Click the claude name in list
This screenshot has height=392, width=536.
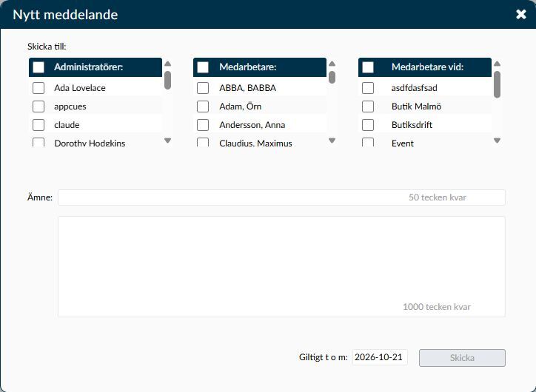[x=67, y=125]
